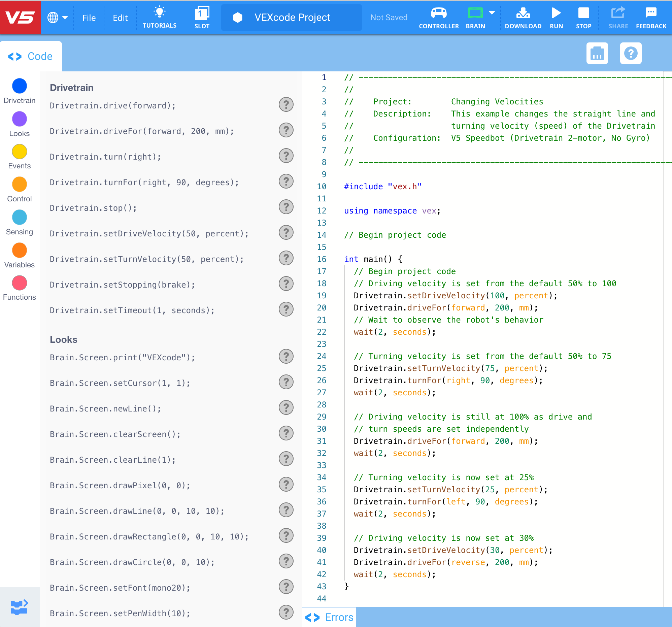This screenshot has height=627, width=672.
Task: Click the Edit menu item
Action: (x=120, y=18)
